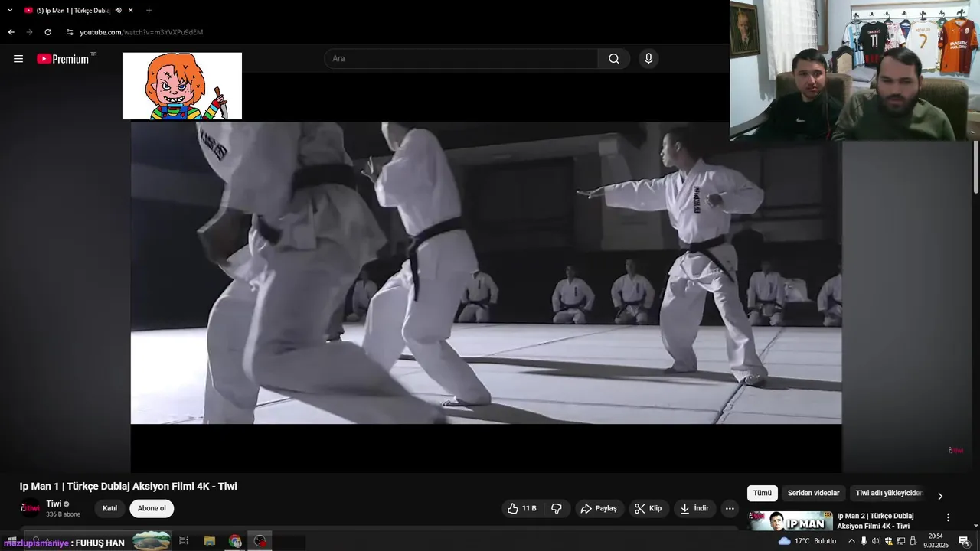
Task: Like the video (11 B thumbs up)
Action: pyautogui.click(x=522, y=508)
